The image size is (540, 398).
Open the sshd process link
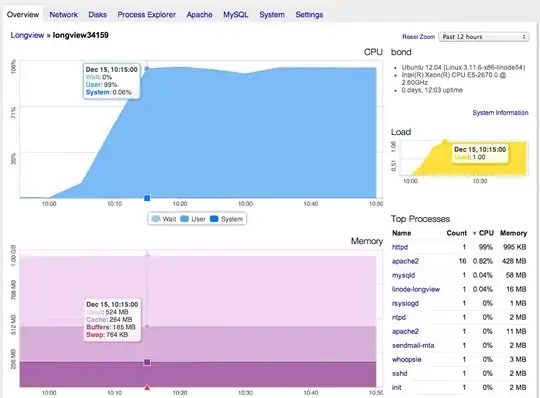point(399,374)
